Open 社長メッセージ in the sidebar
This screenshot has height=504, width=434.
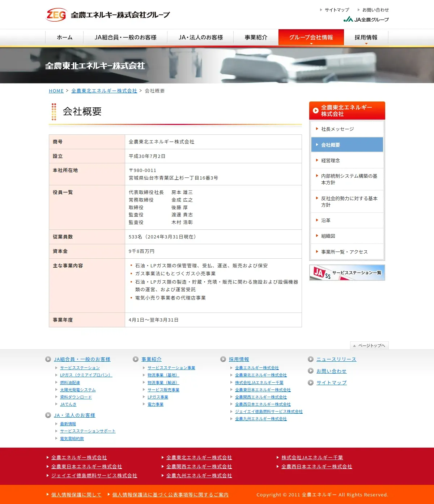347,129
